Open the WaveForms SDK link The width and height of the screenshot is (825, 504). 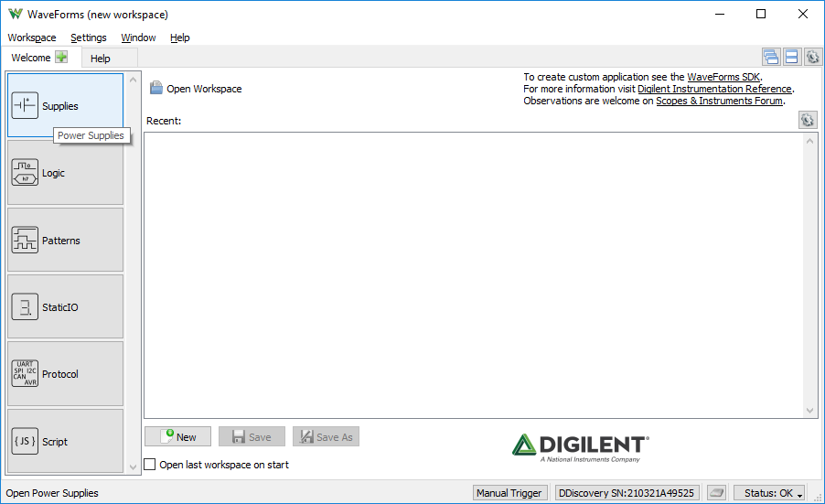[723, 77]
